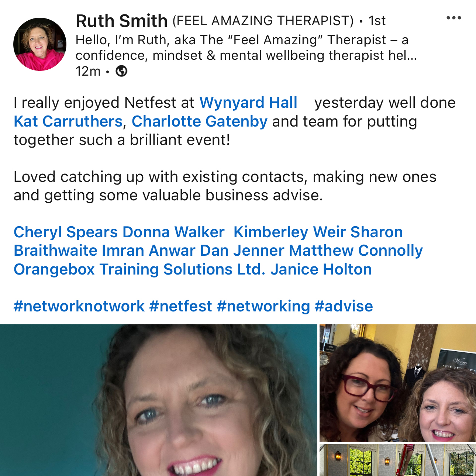This screenshot has width=476, height=476.
Task: Expand the truncated profile headline text
Action: click(x=246, y=48)
